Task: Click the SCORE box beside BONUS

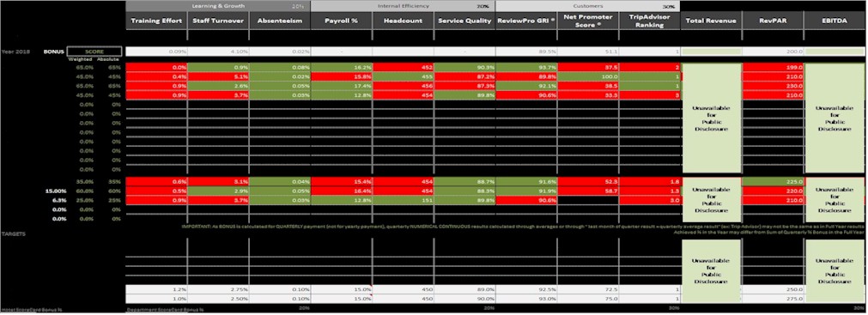Action: coord(94,51)
